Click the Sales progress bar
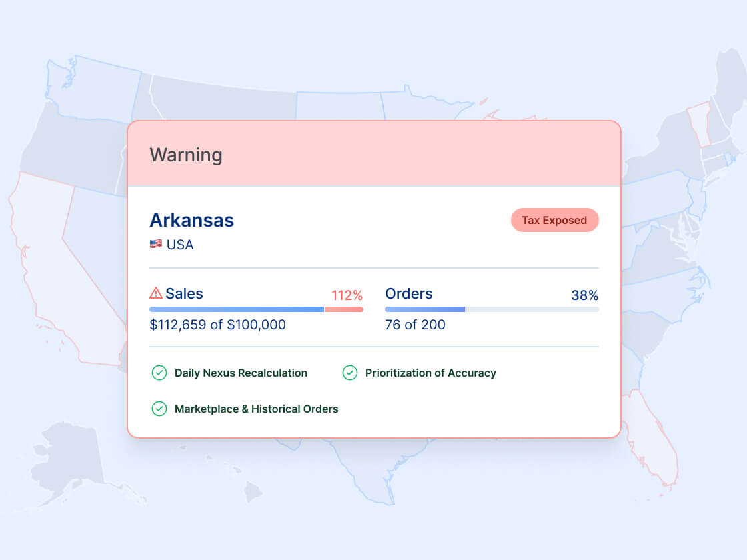 [256, 309]
